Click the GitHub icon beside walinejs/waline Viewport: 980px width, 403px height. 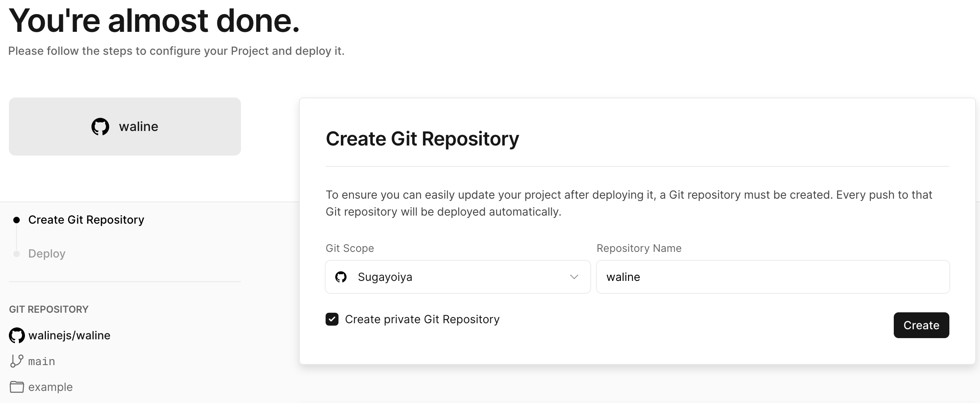17,335
